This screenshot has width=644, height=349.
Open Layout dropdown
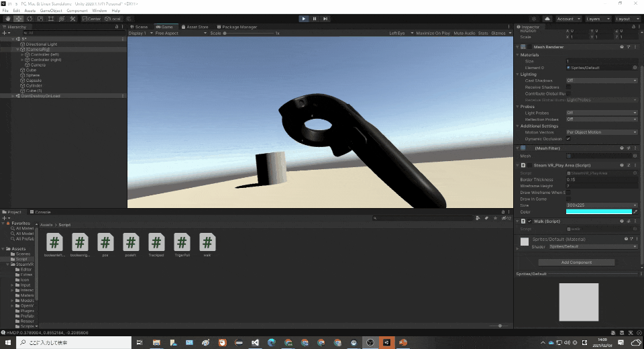(x=627, y=19)
